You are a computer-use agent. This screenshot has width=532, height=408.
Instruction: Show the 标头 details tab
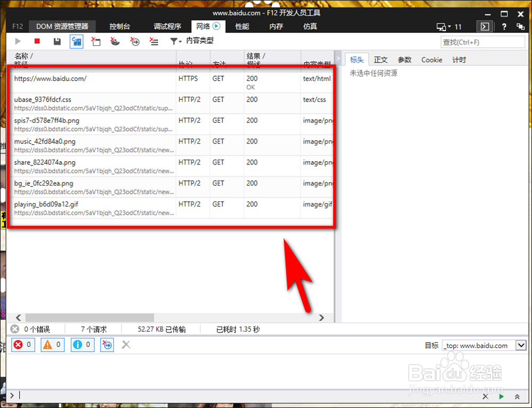coord(356,60)
